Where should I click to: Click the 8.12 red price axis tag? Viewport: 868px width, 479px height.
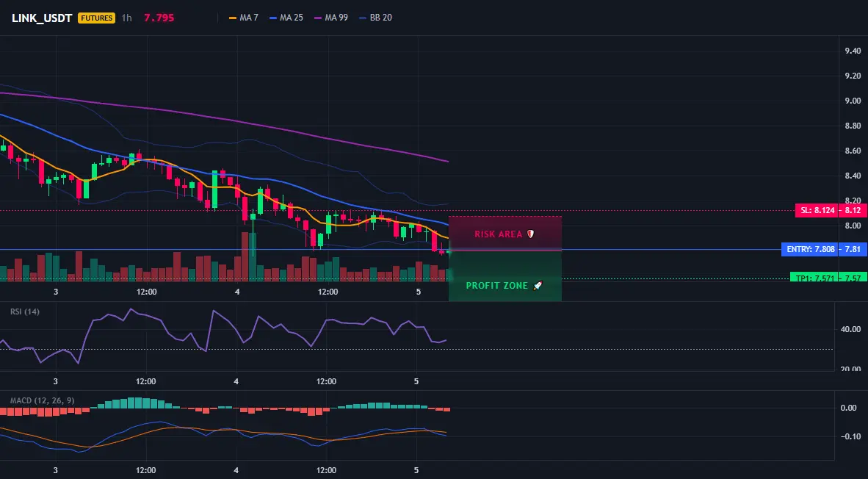853,210
